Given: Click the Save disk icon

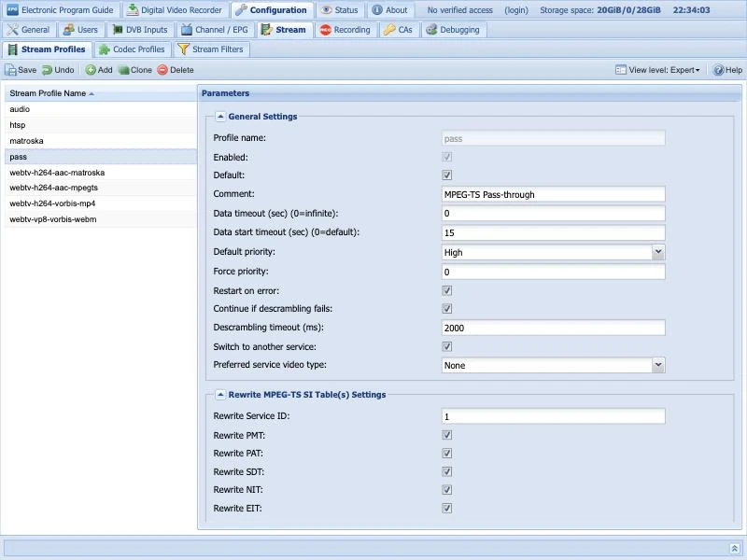Looking at the screenshot, I should click(10, 70).
